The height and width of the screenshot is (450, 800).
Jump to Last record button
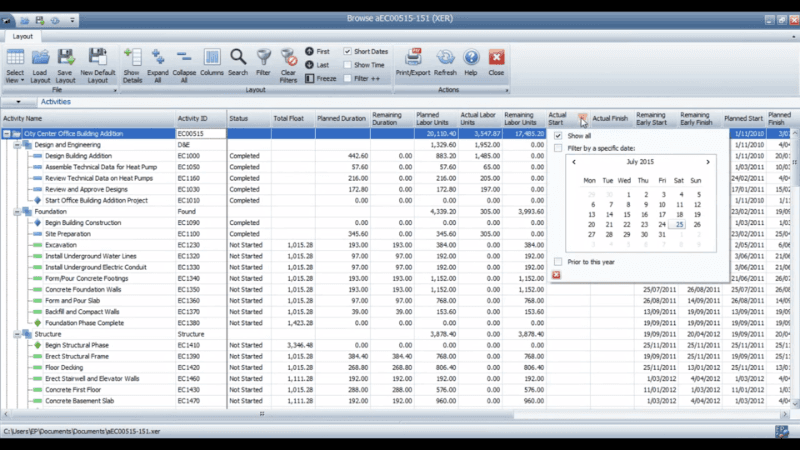[x=317, y=65]
